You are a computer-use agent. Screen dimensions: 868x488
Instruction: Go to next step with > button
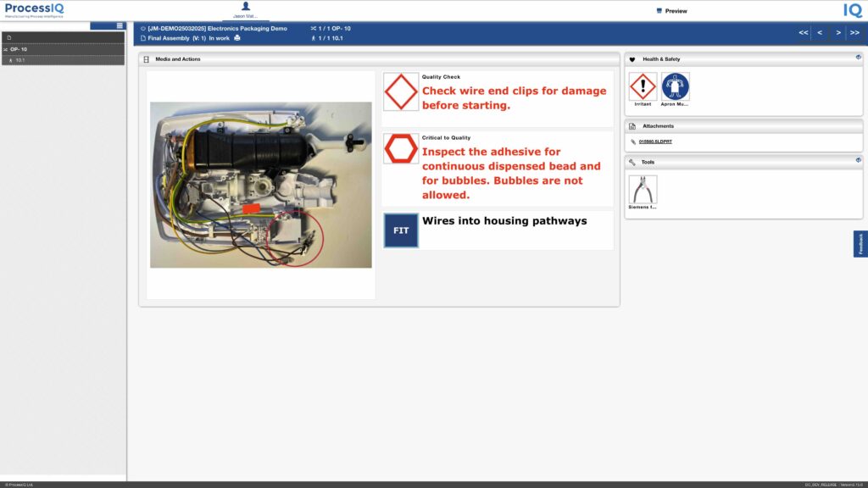point(838,33)
